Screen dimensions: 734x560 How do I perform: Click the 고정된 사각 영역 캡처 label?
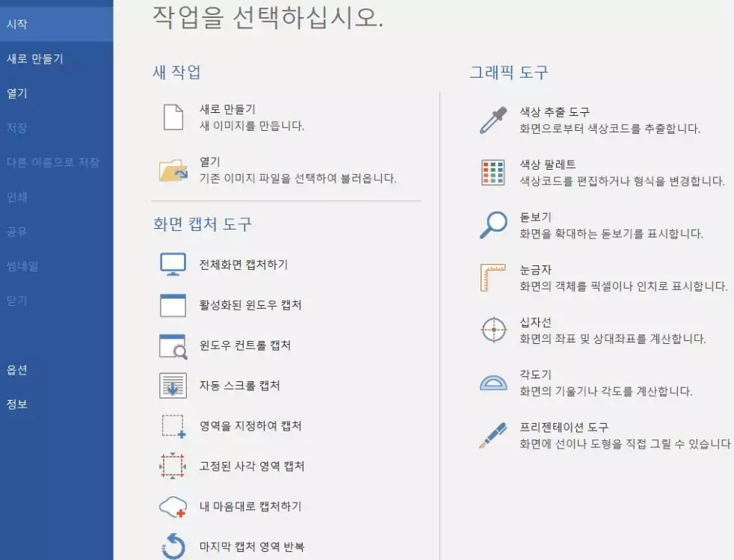252,466
